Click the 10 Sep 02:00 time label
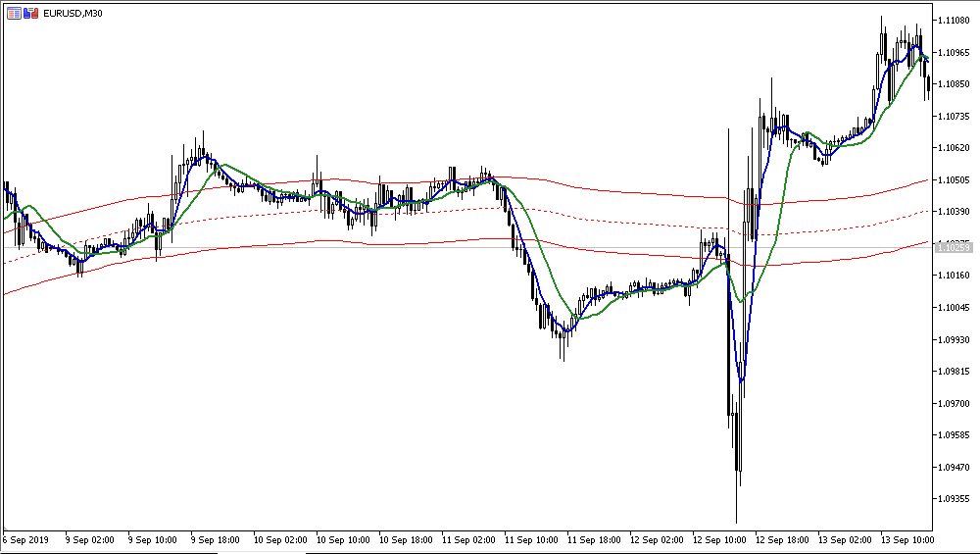Image resolution: width=980 pixels, height=554 pixels. [280, 539]
